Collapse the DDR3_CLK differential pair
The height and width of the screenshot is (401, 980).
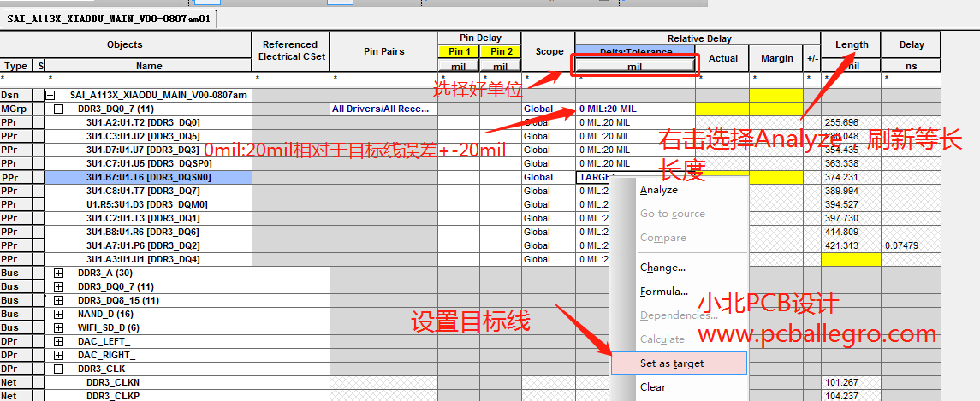pos(58,369)
